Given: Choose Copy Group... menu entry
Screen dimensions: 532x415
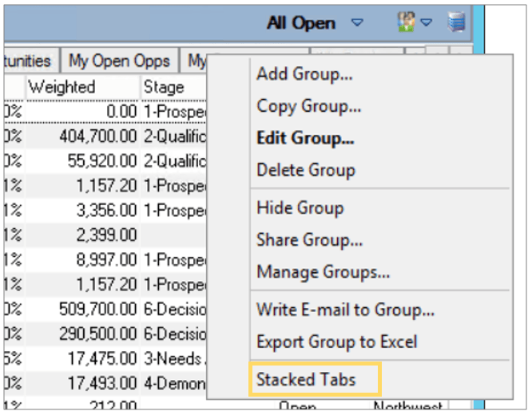Looking at the screenshot, I should point(309,106).
